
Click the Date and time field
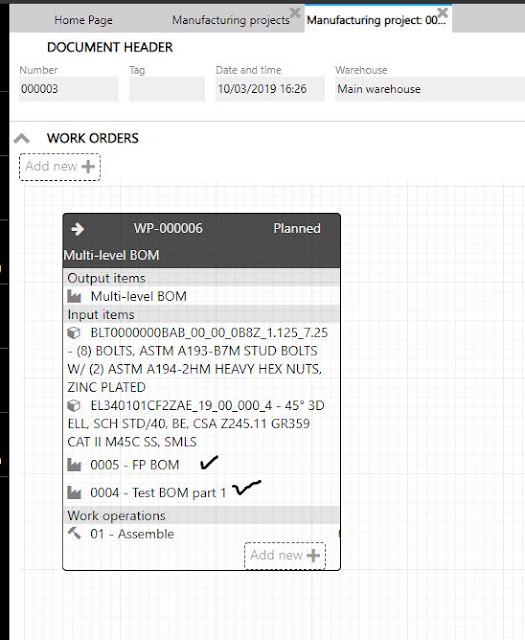pyautogui.click(x=270, y=89)
